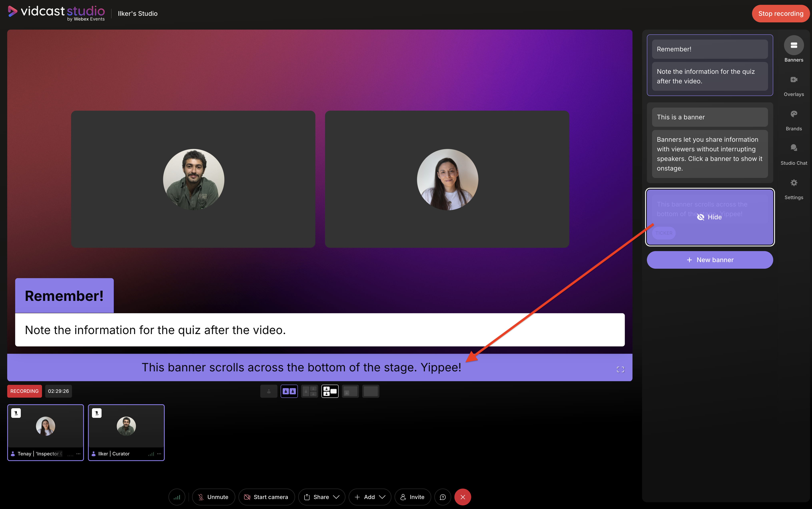Click muted mic icon on Ilker's tile
The image size is (812, 509).
(x=97, y=413)
